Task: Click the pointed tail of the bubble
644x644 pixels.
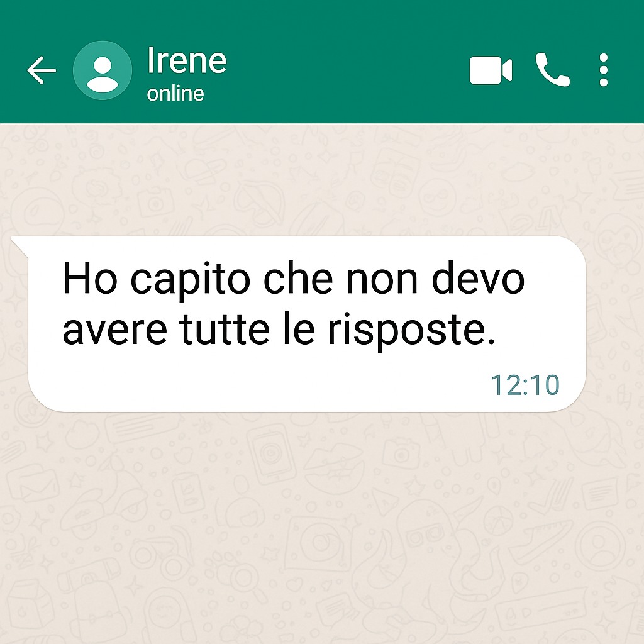Action: click(19, 247)
